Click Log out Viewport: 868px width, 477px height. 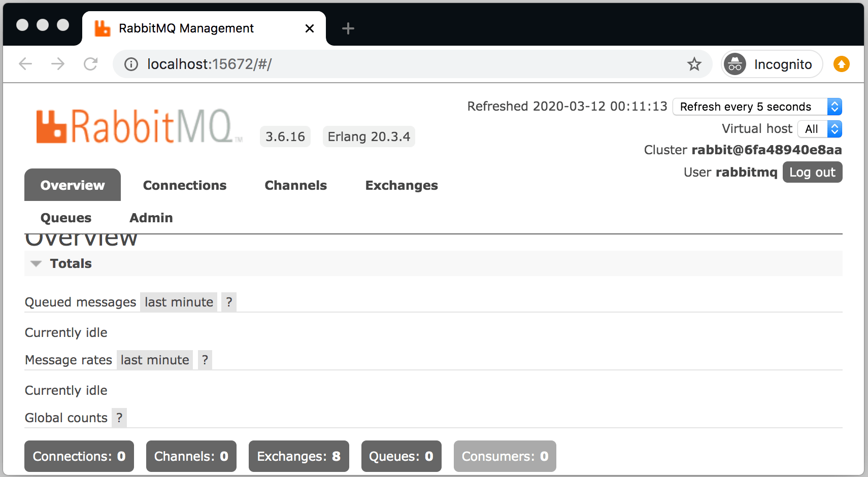coord(812,172)
